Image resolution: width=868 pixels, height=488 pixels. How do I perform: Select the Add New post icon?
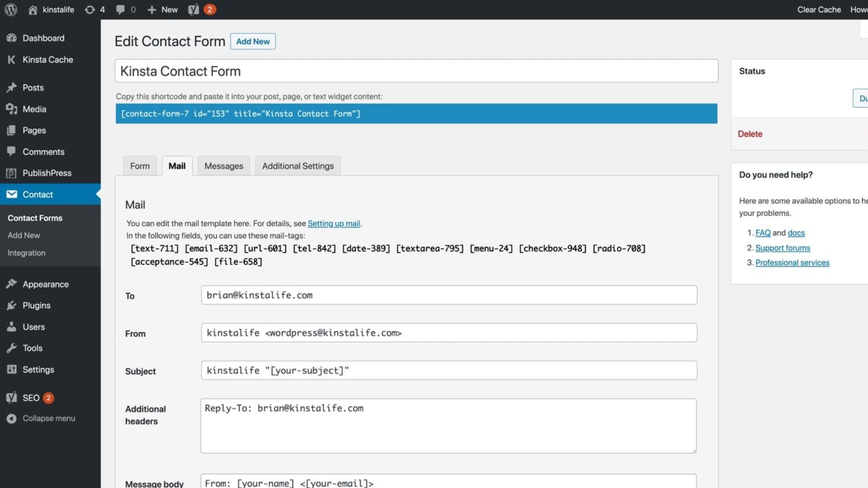click(x=152, y=9)
